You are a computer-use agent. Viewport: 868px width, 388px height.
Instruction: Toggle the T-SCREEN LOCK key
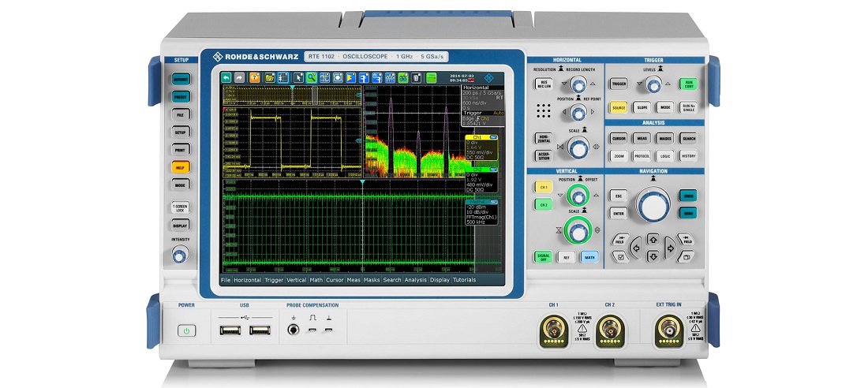181,207
